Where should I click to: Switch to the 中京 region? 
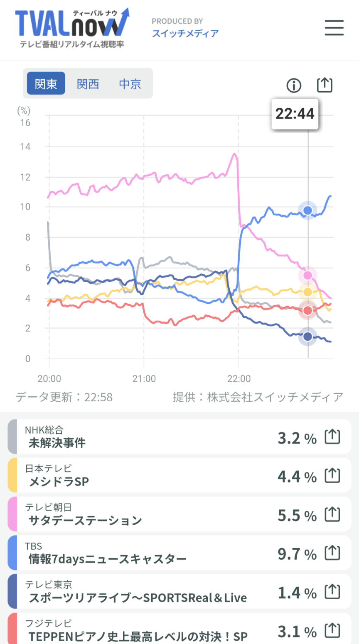(x=130, y=84)
